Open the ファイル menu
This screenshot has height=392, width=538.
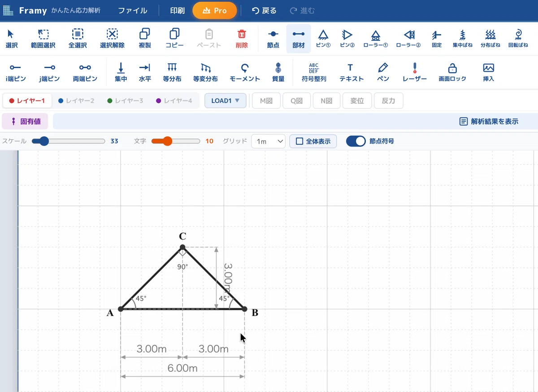point(133,10)
